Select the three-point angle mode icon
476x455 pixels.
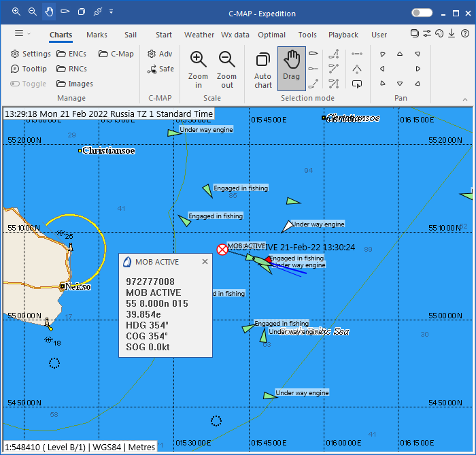(x=357, y=69)
